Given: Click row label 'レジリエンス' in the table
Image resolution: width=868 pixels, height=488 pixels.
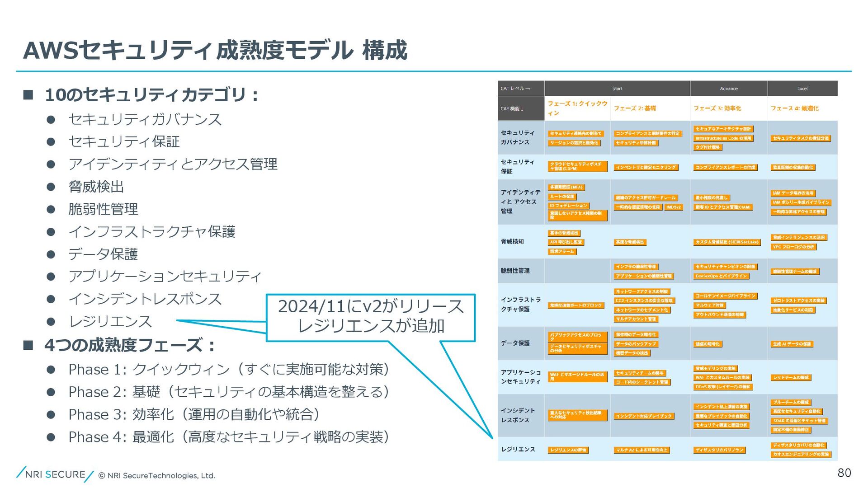Looking at the screenshot, I should click(518, 450).
